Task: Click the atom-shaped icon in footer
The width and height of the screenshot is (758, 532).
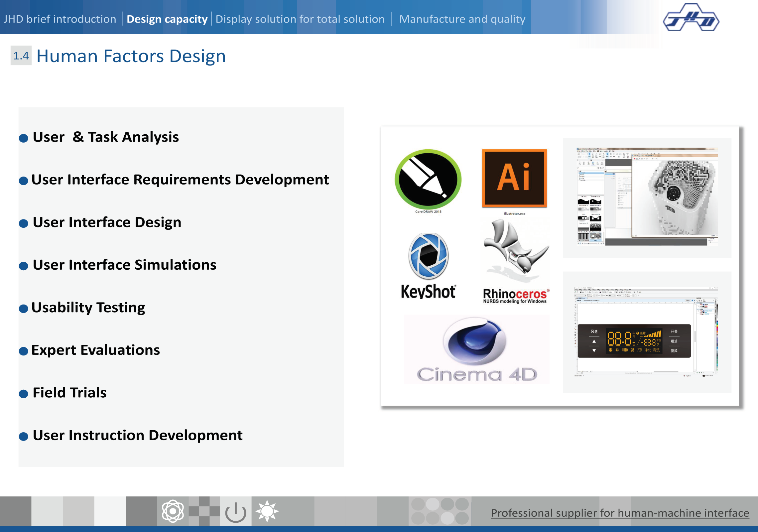Action: (x=173, y=511)
